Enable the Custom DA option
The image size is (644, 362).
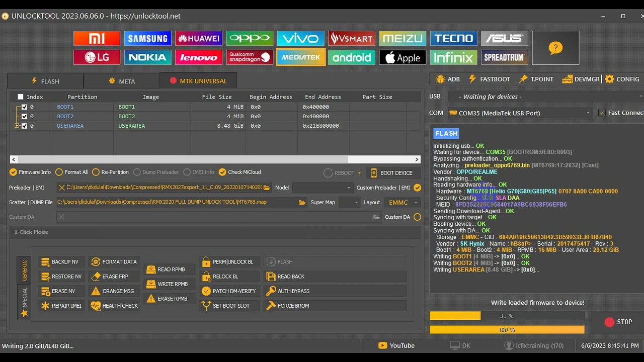point(417,217)
